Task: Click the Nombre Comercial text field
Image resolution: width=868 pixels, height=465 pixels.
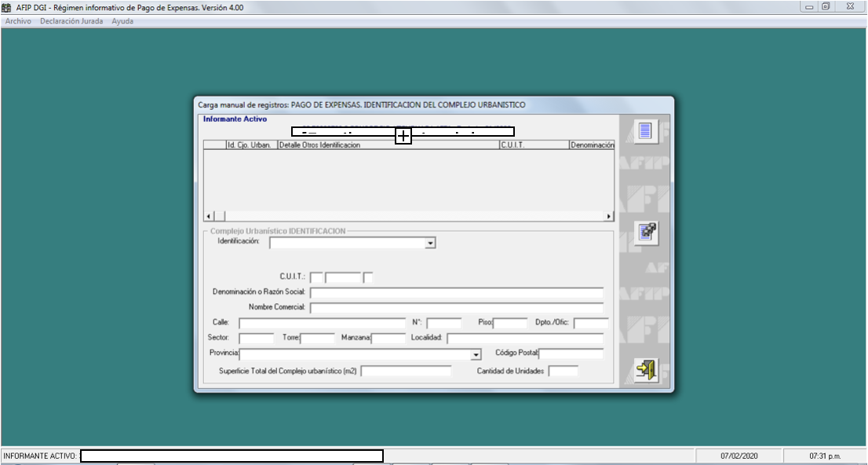Action: click(456, 308)
